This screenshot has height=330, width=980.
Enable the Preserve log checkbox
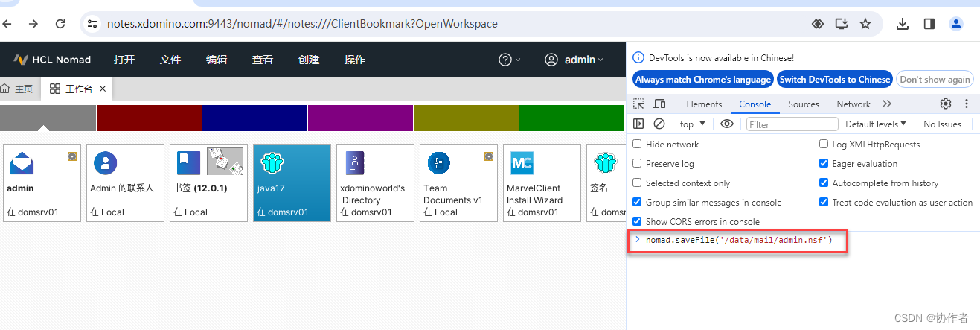pos(637,164)
